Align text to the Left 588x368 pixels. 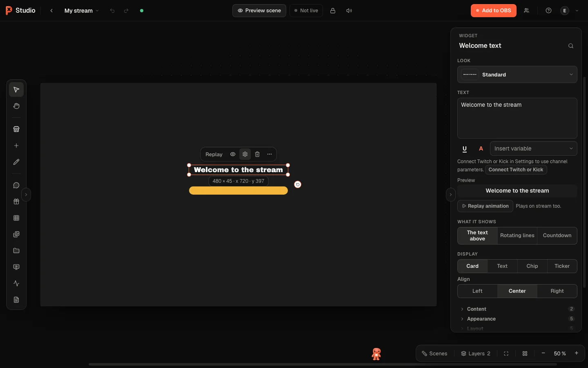(477, 291)
